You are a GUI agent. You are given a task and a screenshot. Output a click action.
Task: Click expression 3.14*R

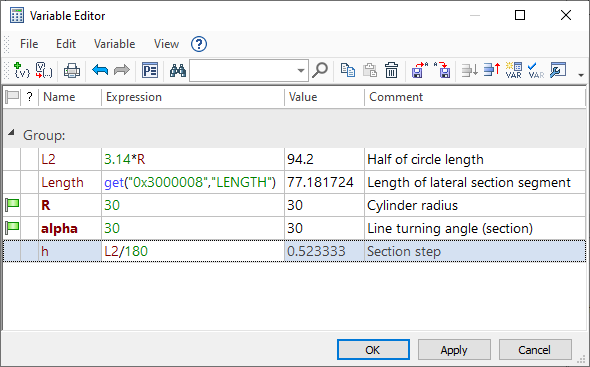(x=125, y=160)
